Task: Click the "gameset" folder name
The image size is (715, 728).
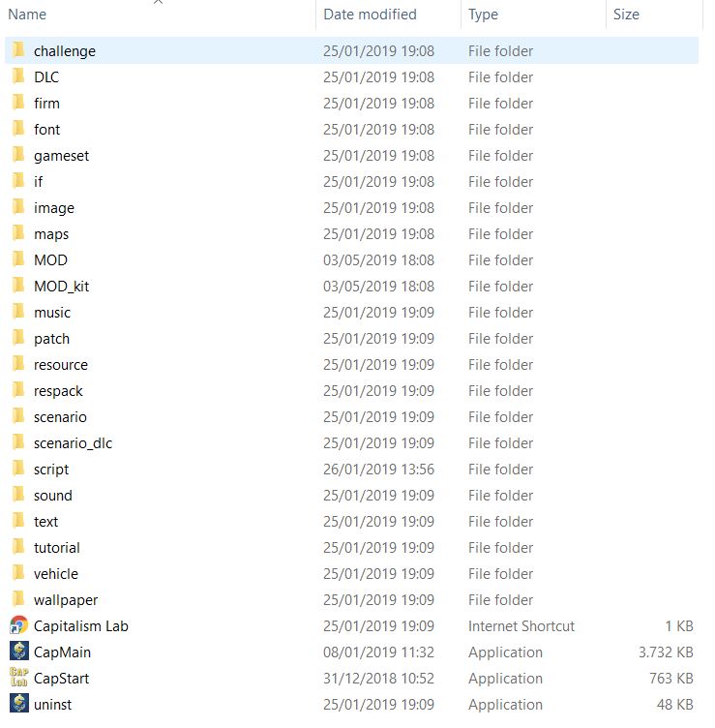Action: coord(61,156)
